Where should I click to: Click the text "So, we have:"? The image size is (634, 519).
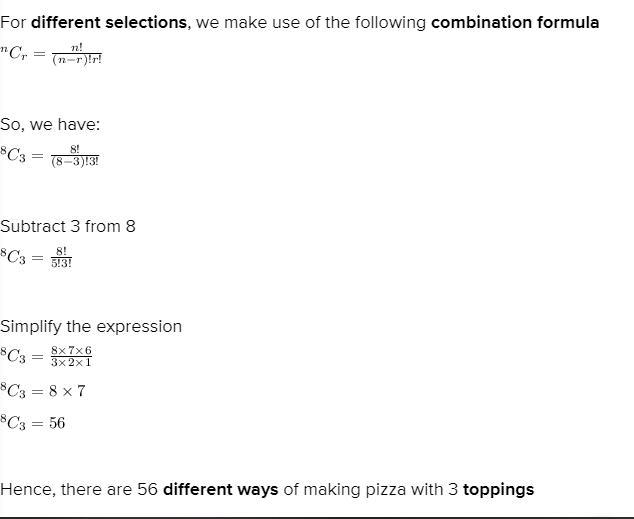pos(50,124)
